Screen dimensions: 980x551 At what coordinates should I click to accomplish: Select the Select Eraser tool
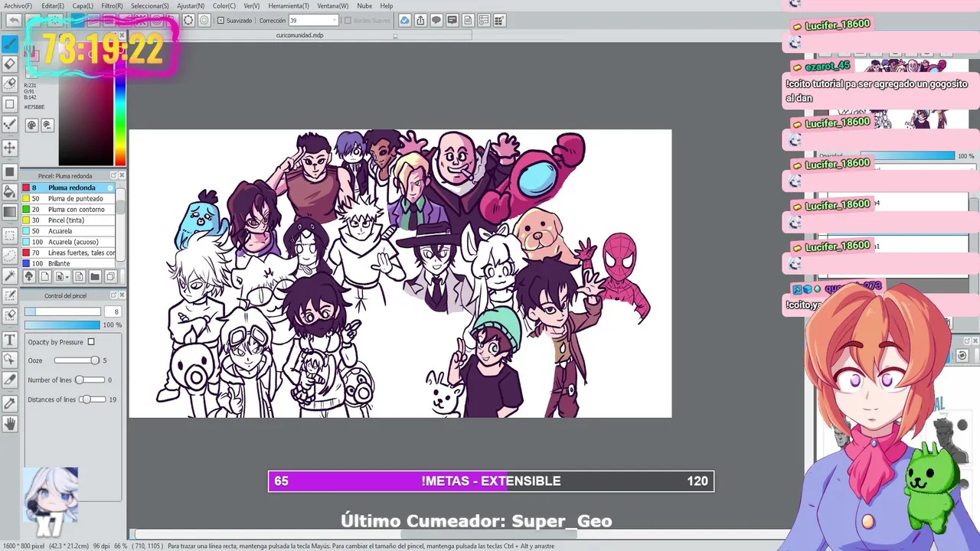10,315
